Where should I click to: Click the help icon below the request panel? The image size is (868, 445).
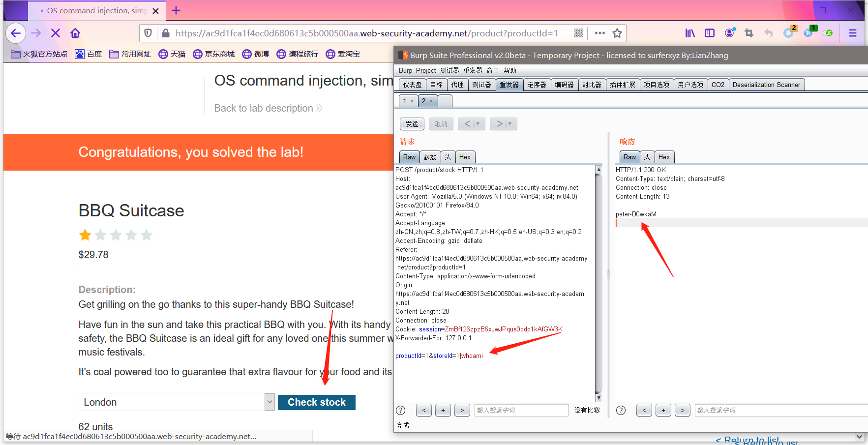pos(400,410)
